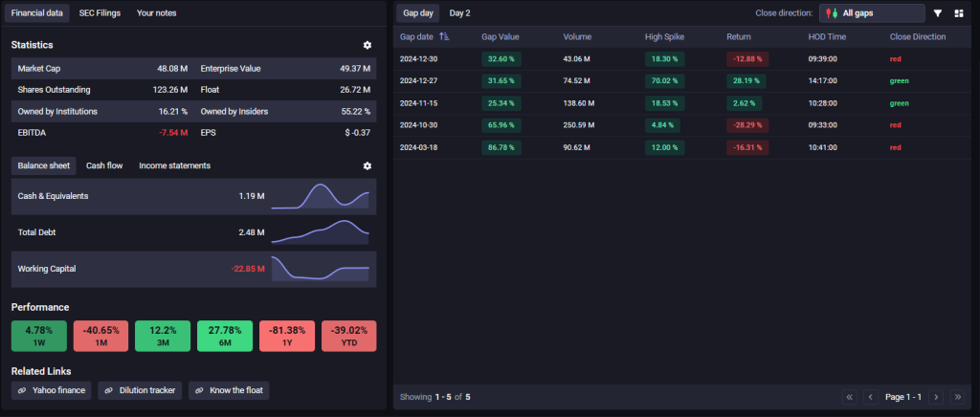Viewport: 980px width, 417px height.
Task: Click the 70.02 % high spike badge
Action: [x=665, y=81]
